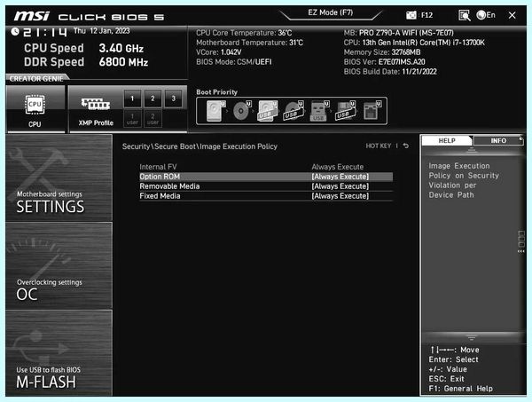Image resolution: width=532 pixels, height=402 pixels.
Task: Click the date Thu 12 Jan, 2023
Action: click(102, 31)
